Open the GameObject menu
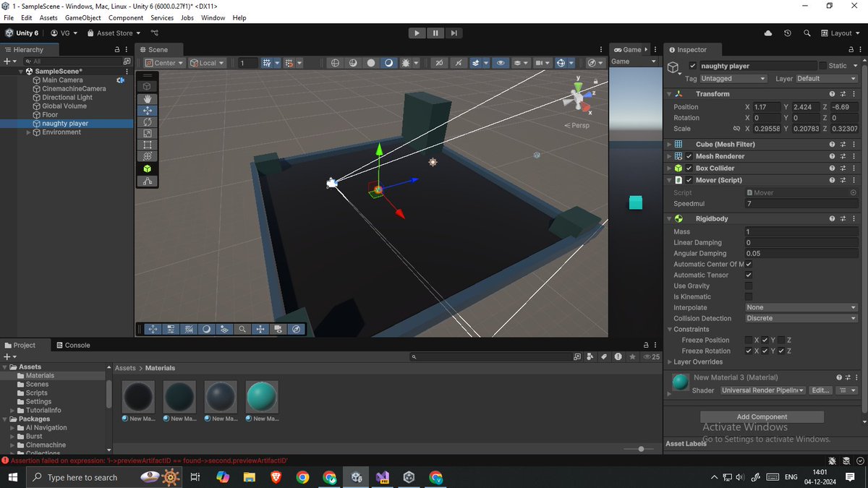The width and height of the screenshot is (868, 488). point(82,17)
